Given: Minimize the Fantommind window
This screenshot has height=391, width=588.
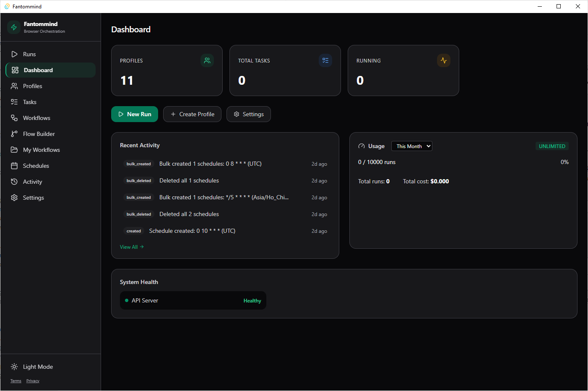Looking at the screenshot, I should (540, 6).
